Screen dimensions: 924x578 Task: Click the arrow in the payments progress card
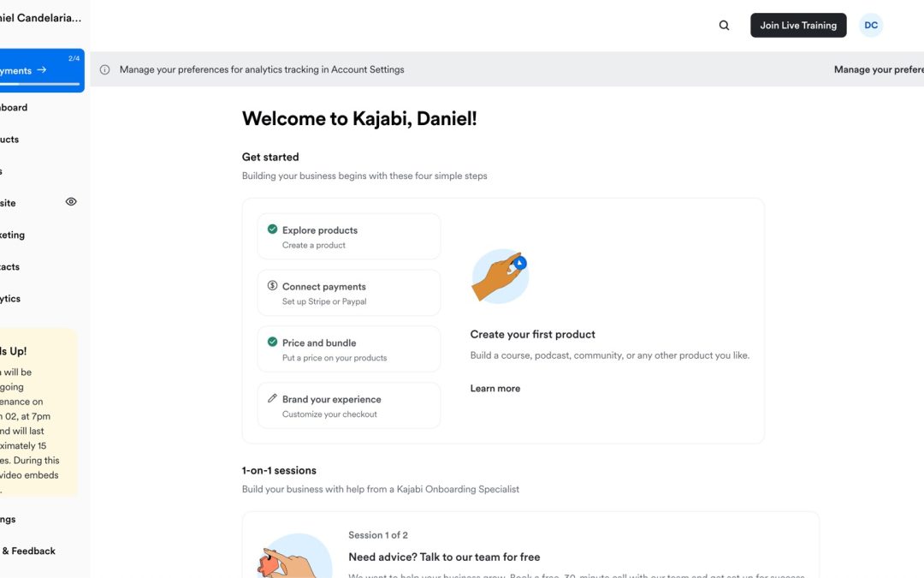pyautogui.click(x=42, y=69)
